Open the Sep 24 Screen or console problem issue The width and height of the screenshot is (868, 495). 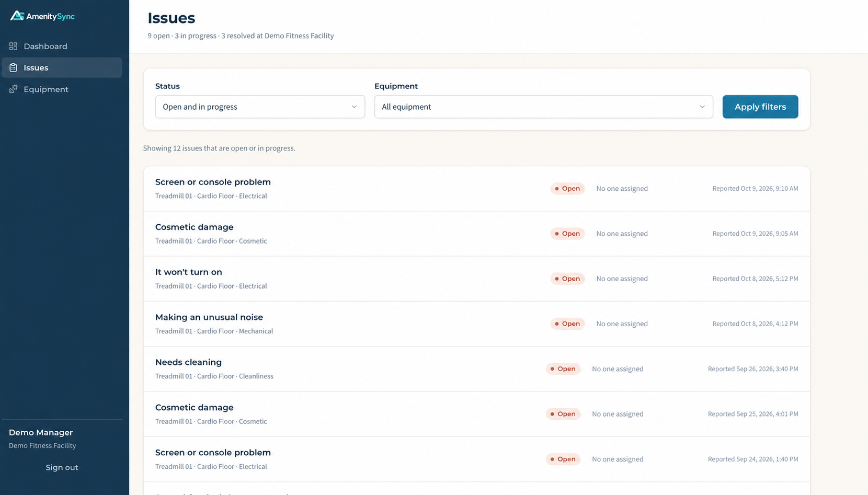click(477, 459)
